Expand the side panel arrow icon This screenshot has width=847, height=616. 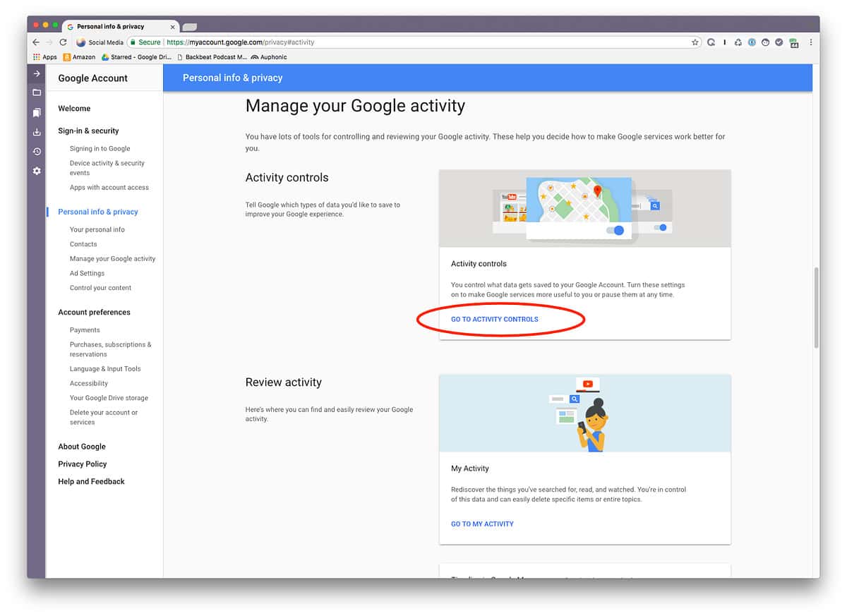coord(37,73)
